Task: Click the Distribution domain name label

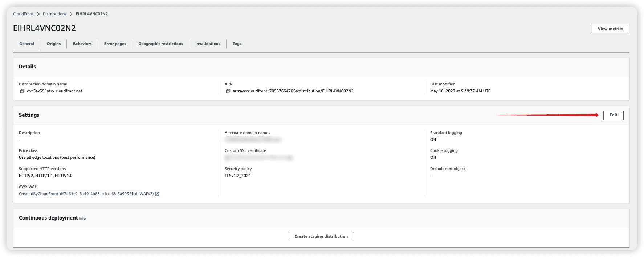Action: (43, 84)
